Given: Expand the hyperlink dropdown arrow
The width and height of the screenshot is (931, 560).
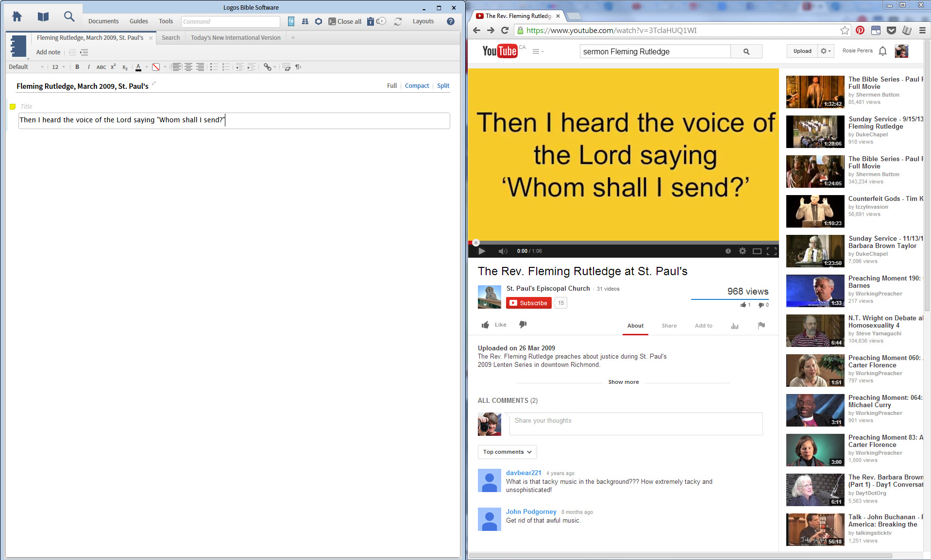Looking at the screenshot, I should click(275, 67).
